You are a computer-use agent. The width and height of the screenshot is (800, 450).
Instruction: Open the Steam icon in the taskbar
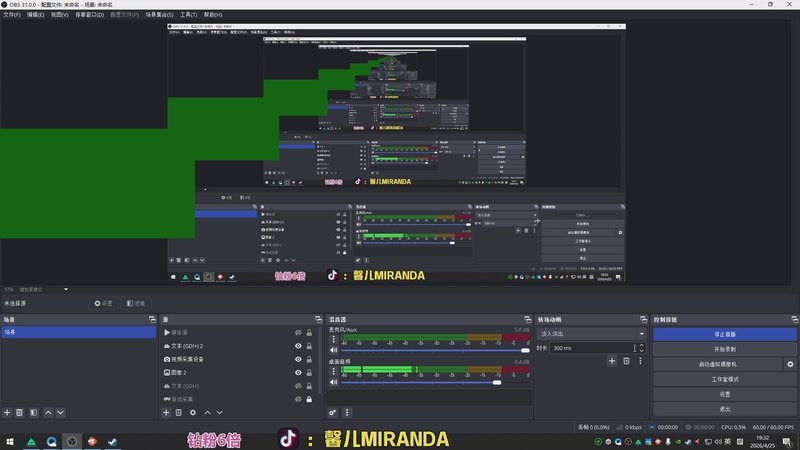[113, 442]
